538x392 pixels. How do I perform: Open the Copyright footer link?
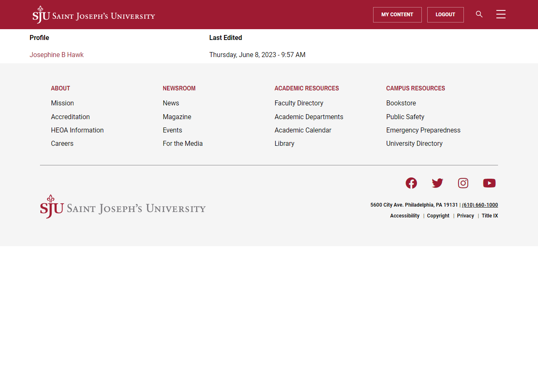(x=438, y=216)
